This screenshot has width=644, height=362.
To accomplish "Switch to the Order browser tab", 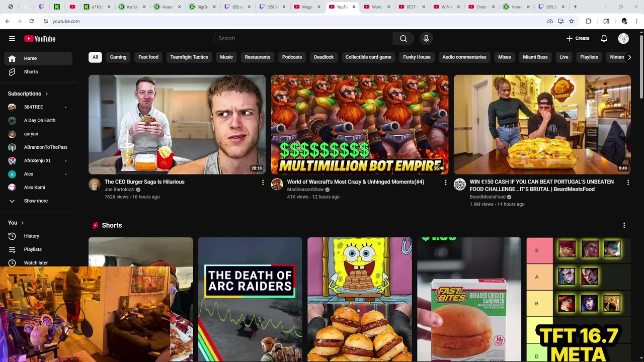I will point(481,7).
